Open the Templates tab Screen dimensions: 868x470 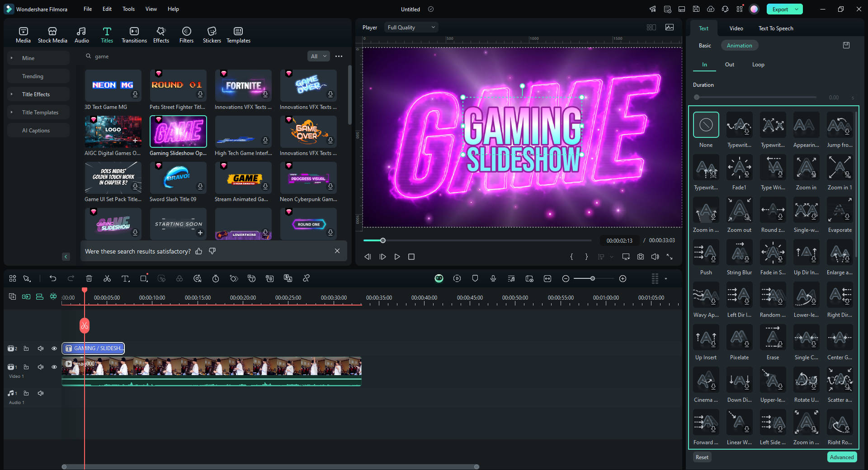pos(238,35)
